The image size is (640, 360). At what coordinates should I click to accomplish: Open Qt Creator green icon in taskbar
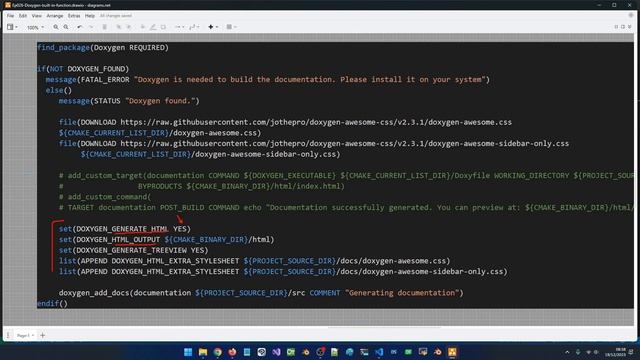pos(291,352)
